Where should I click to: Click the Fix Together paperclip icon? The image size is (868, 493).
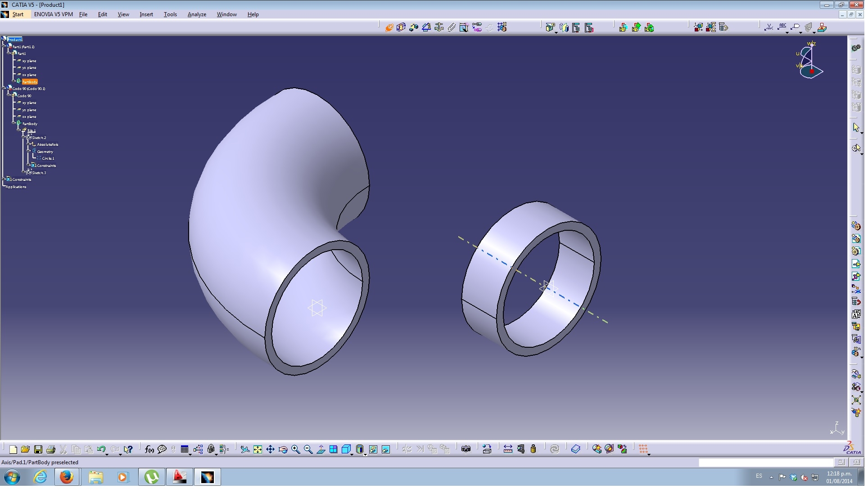click(x=452, y=28)
